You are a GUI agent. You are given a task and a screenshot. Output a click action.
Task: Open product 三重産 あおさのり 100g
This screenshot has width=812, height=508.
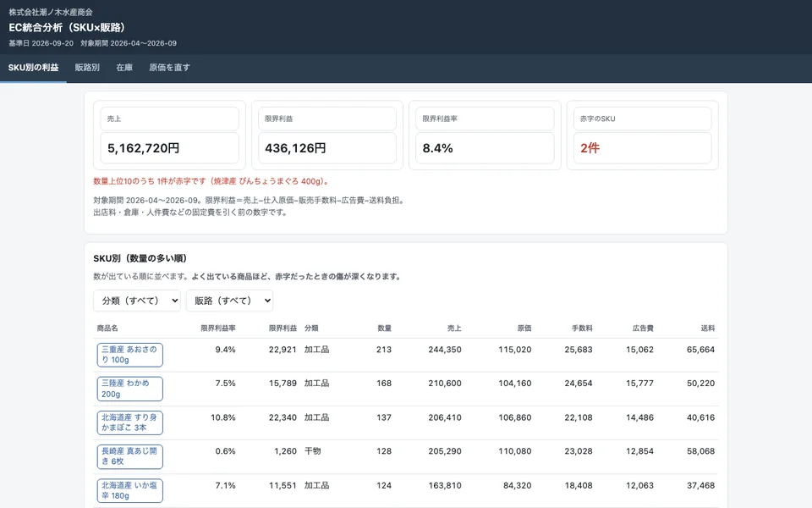point(130,355)
